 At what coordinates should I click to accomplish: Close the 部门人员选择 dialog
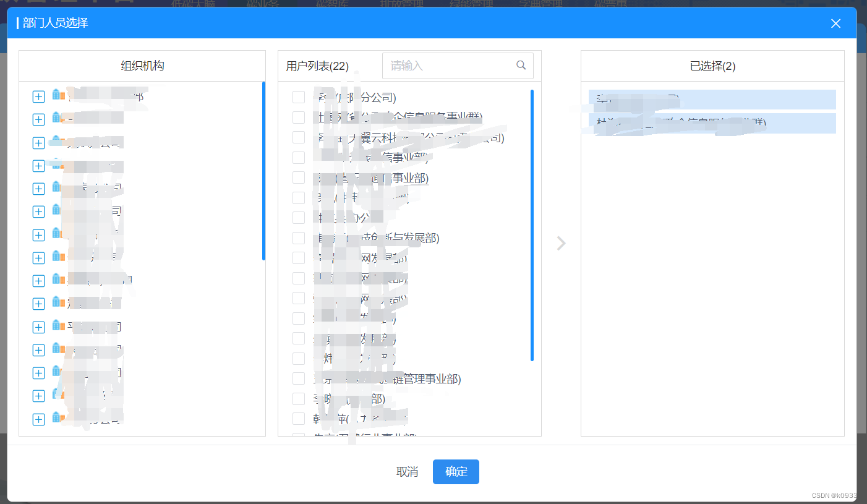tap(835, 23)
